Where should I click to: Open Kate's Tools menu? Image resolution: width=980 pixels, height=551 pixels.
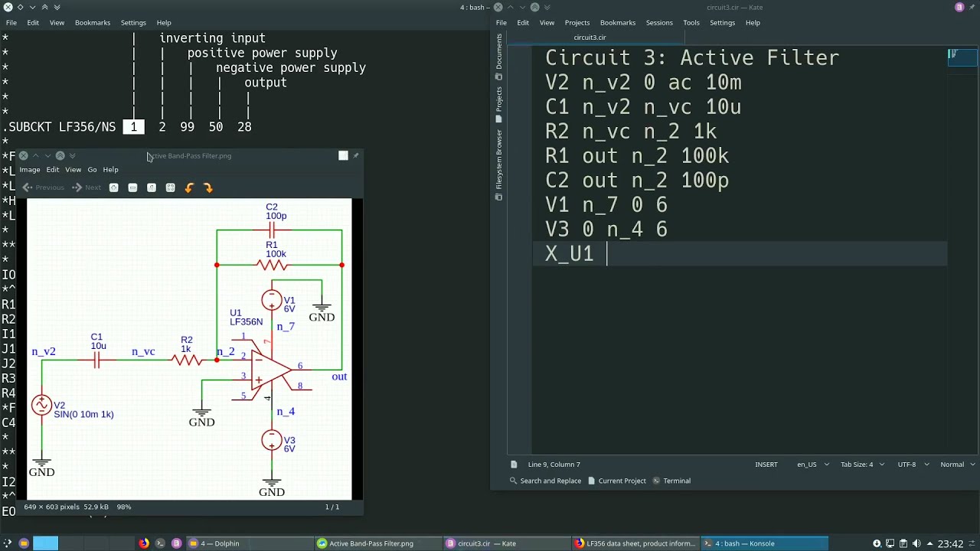click(x=691, y=23)
